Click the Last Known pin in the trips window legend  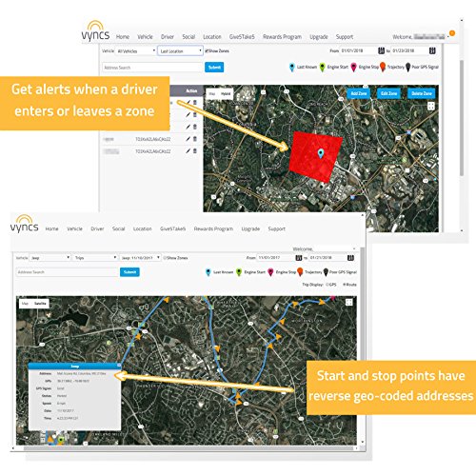(x=208, y=272)
